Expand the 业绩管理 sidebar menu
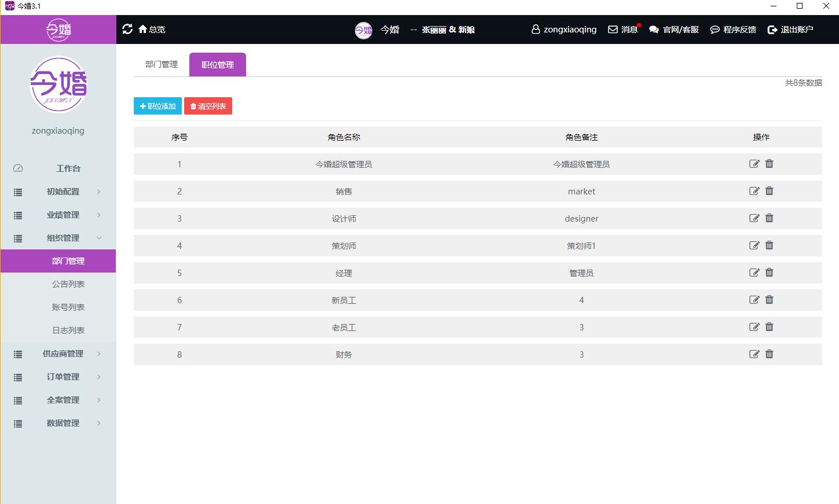 [58, 215]
